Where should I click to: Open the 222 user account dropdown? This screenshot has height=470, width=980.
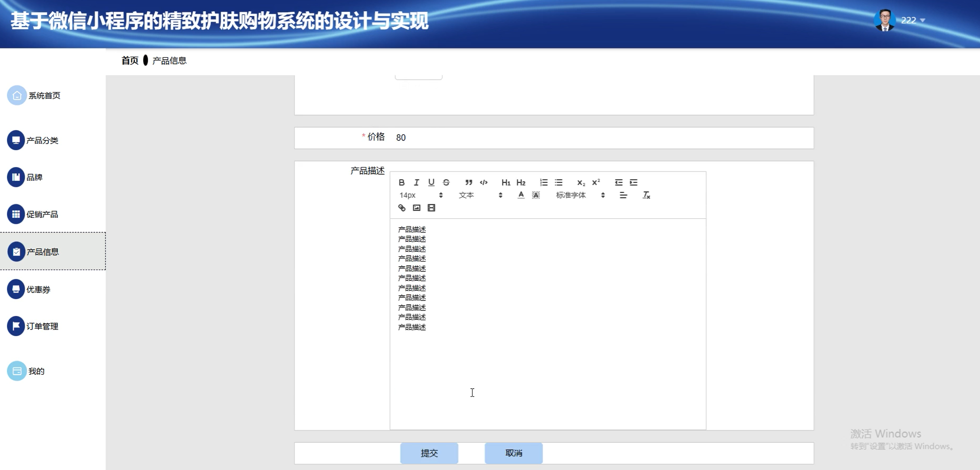tap(913, 20)
